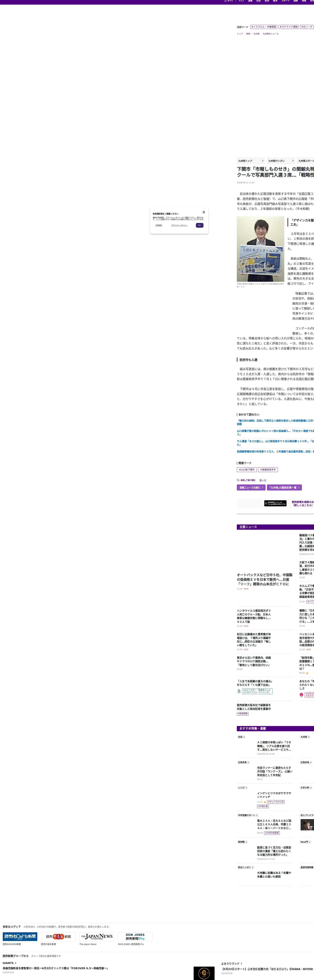The image size is (314, 980).
Task: Click the 速報ニュースを読む button
Action: tap(251, 487)
